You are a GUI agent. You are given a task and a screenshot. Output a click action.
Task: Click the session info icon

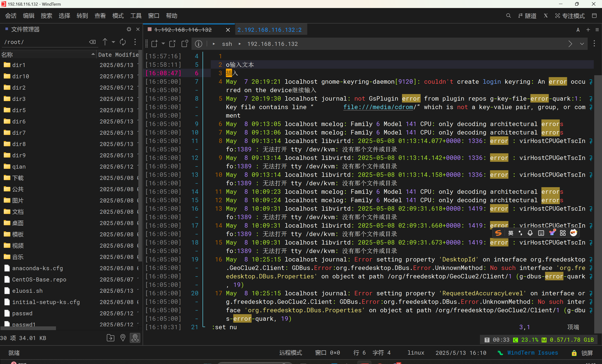tap(198, 44)
